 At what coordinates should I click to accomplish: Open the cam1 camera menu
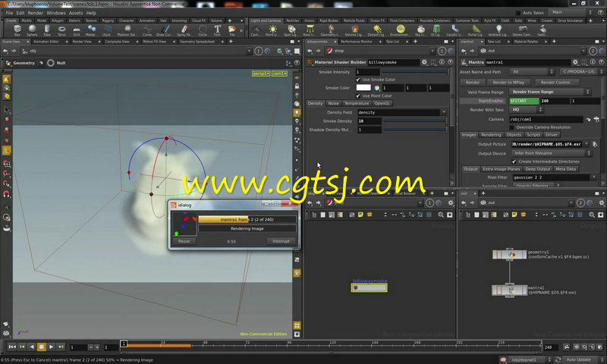coord(279,74)
